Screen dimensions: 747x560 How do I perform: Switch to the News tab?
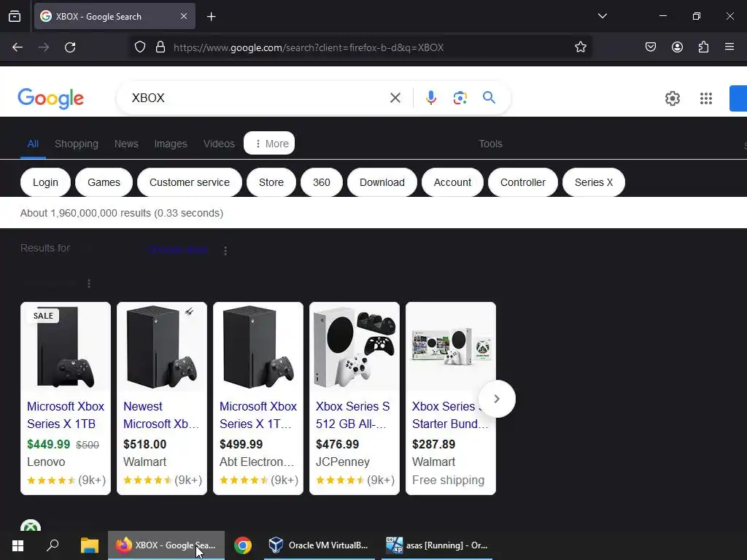(x=126, y=144)
